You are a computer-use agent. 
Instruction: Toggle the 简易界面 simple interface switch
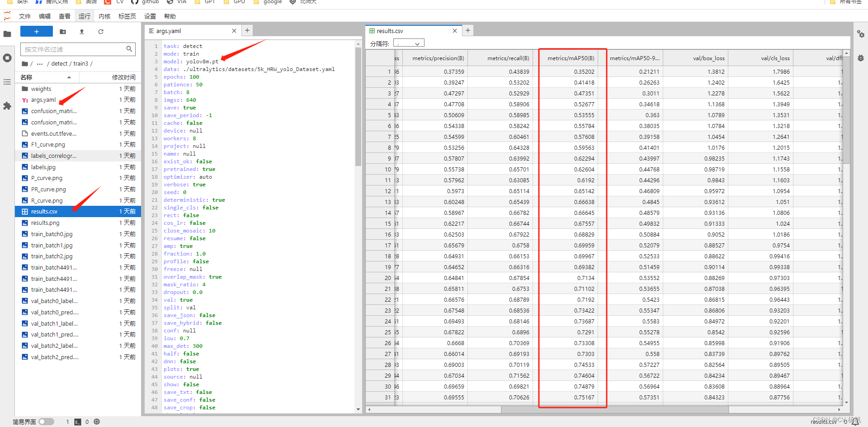[x=46, y=422]
